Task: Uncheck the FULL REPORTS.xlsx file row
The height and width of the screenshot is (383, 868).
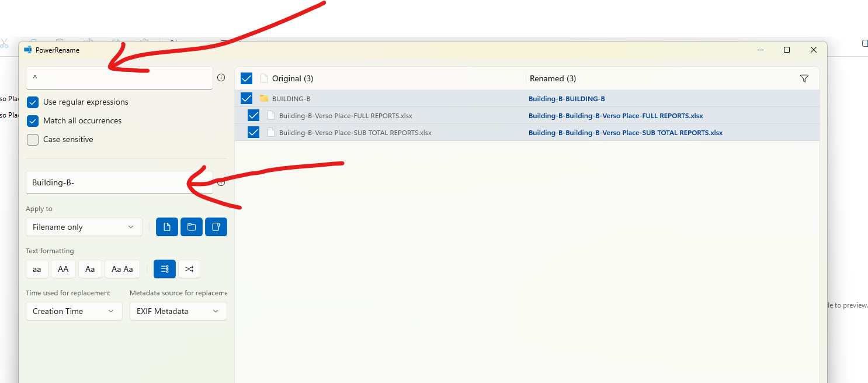Action: [x=254, y=116]
